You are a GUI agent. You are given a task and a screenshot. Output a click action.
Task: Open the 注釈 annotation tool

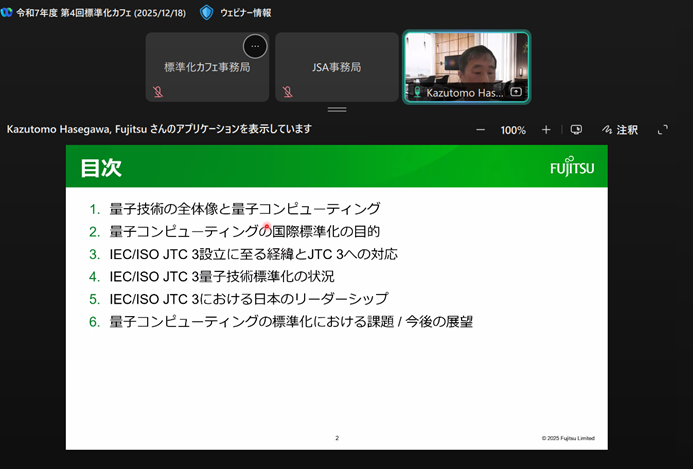point(620,130)
